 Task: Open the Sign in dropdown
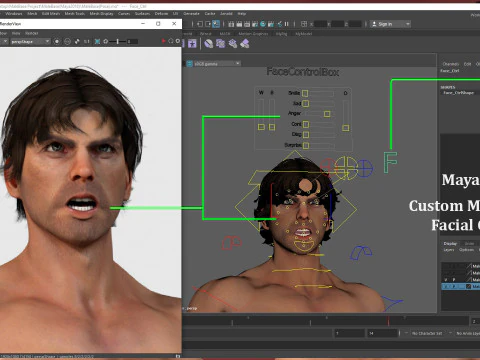[390, 24]
